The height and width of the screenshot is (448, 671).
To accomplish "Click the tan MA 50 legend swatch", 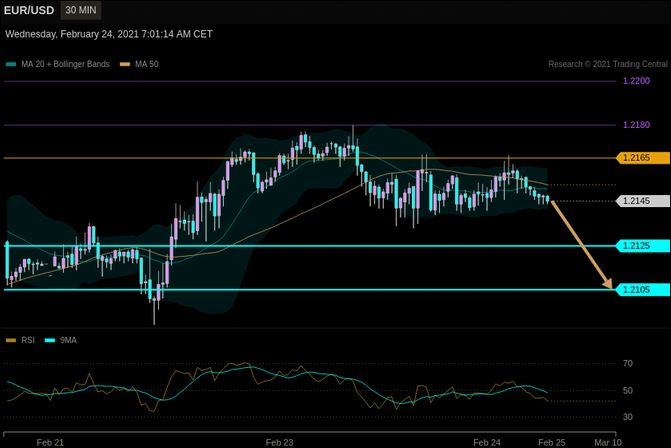I will 125,64.
